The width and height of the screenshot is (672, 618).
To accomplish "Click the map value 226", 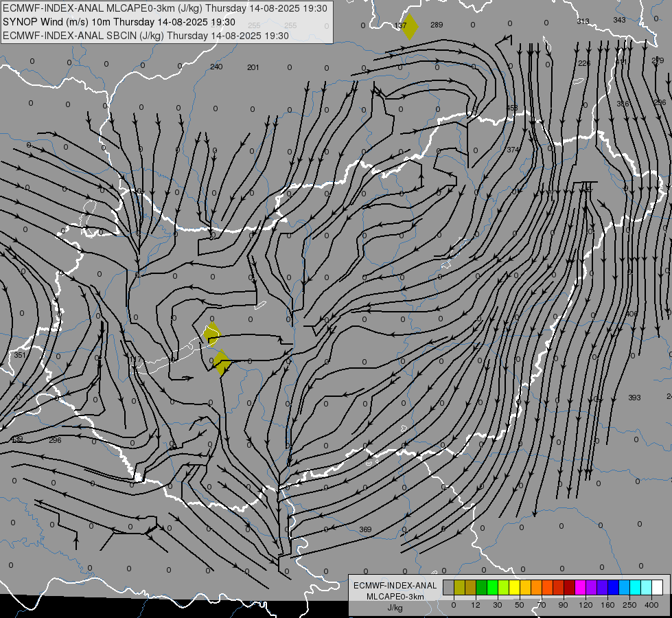I will pyautogui.click(x=584, y=63).
